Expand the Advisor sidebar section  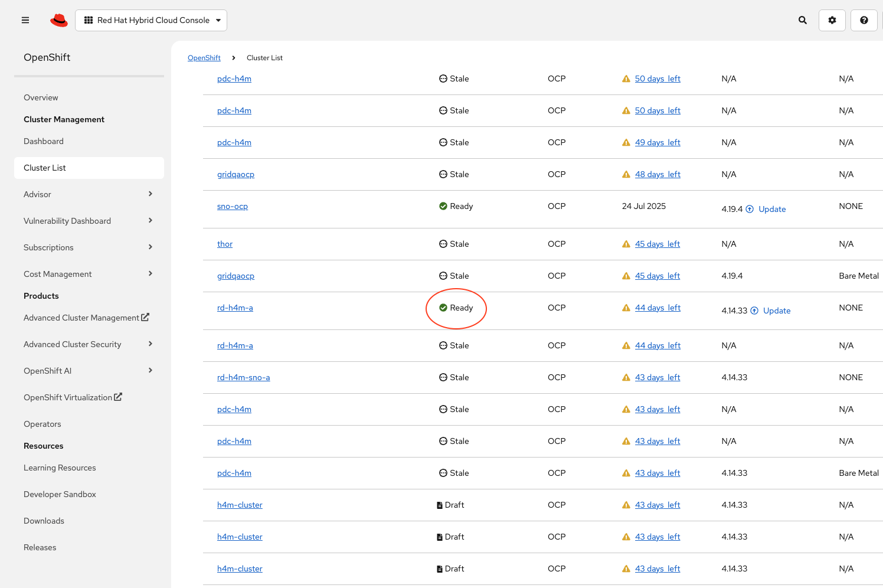click(150, 194)
